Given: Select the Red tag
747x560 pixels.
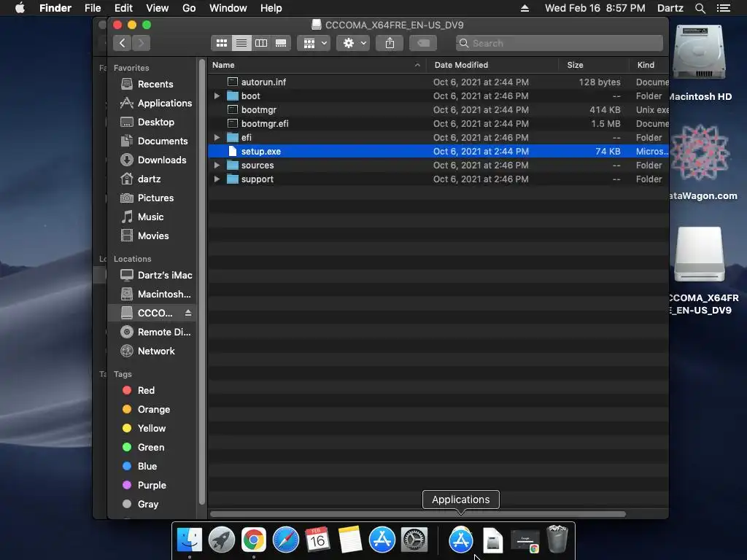Looking at the screenshot, I should click(x=139, y=391).
